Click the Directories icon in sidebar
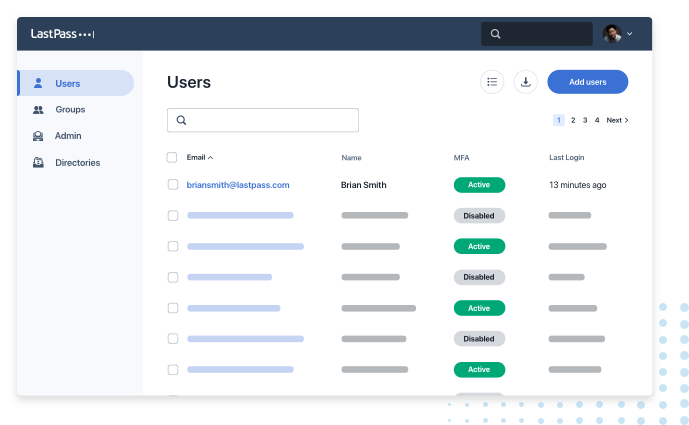The image size is (689, 425). pos(38,162)
